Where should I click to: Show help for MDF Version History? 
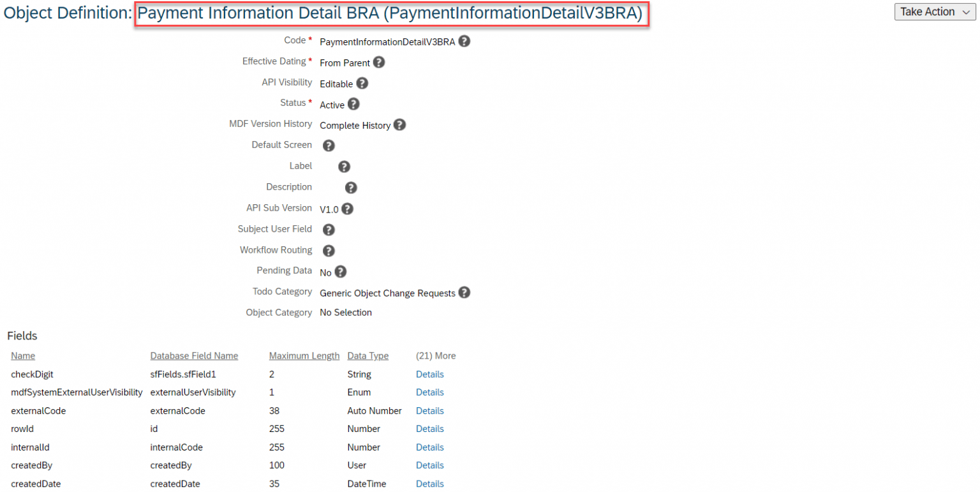coord(399,125)
